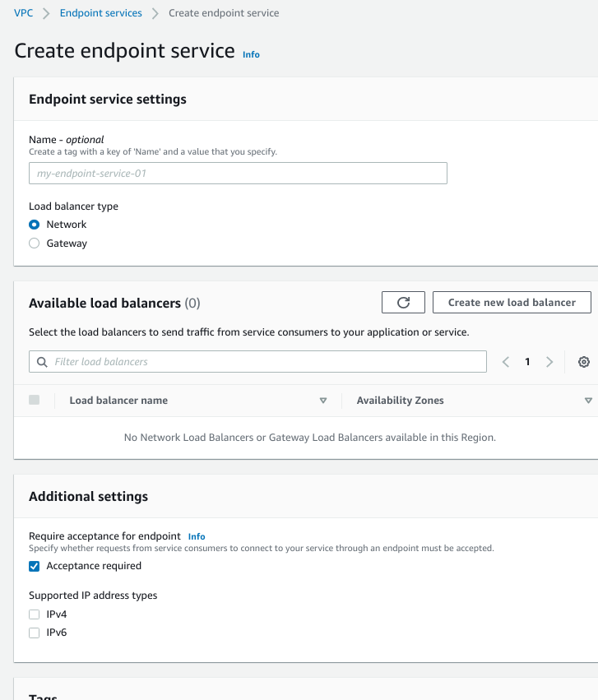Viewport: 598px width, 700px height.
Task: Go to next page of load balancers
Action: [549, 362]
